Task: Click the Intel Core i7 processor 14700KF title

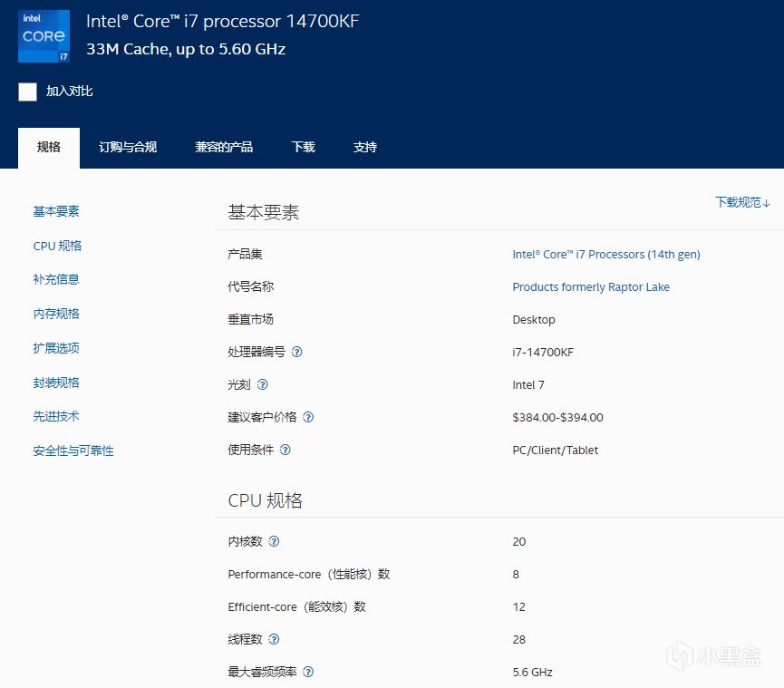Action: [222, 22]
